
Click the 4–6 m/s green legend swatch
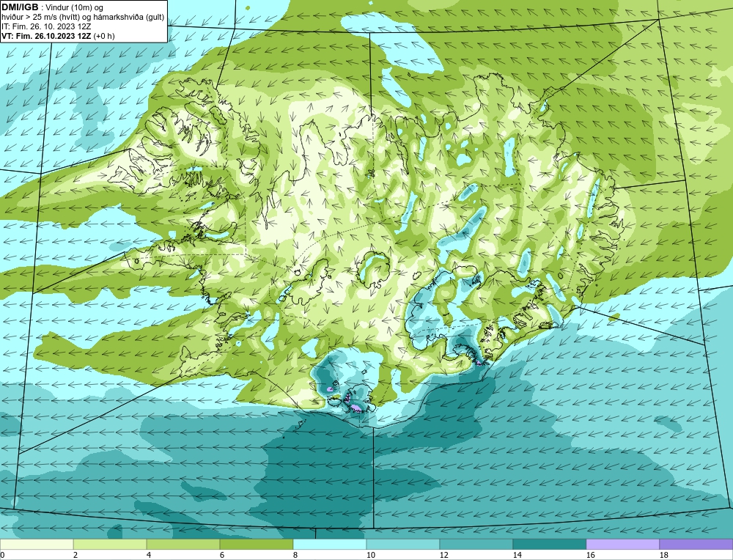[183, 544]
